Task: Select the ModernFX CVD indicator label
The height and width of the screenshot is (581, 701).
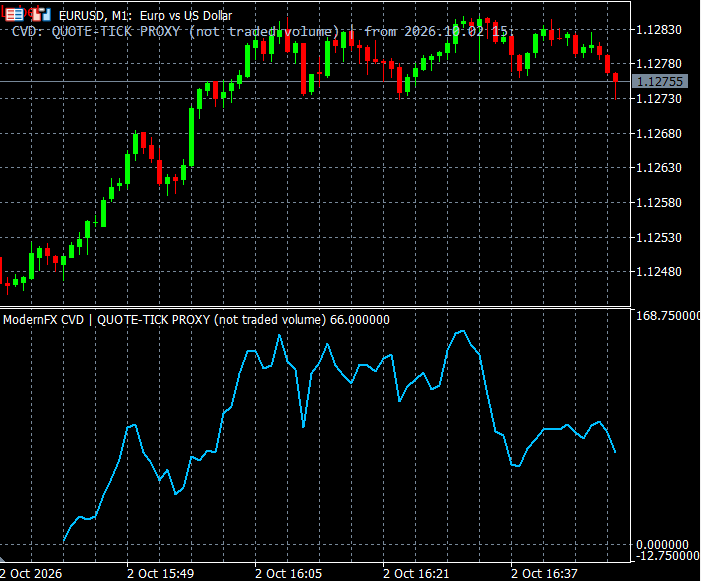Action: pos(196,320)
